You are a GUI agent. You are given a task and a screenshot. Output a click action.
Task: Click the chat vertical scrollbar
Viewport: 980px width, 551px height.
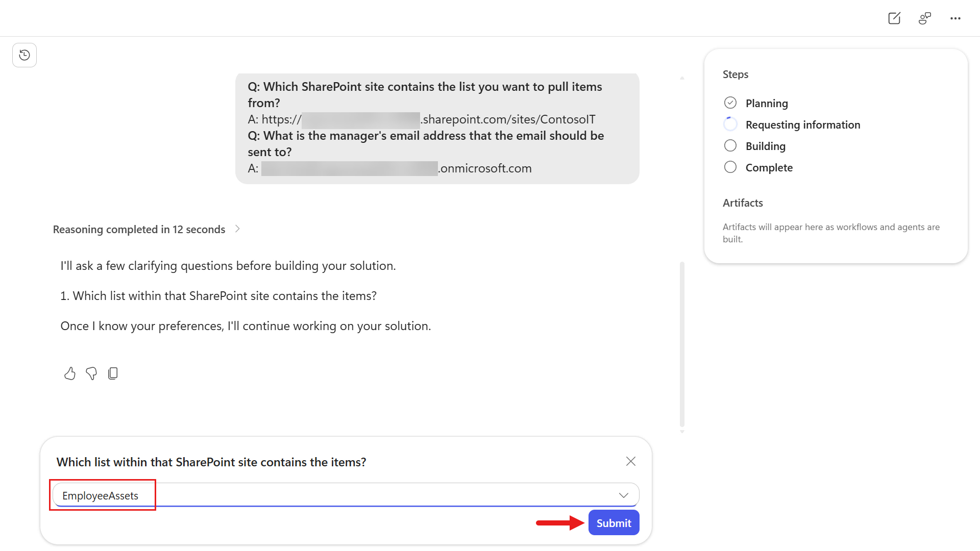(x=682, y=344)
